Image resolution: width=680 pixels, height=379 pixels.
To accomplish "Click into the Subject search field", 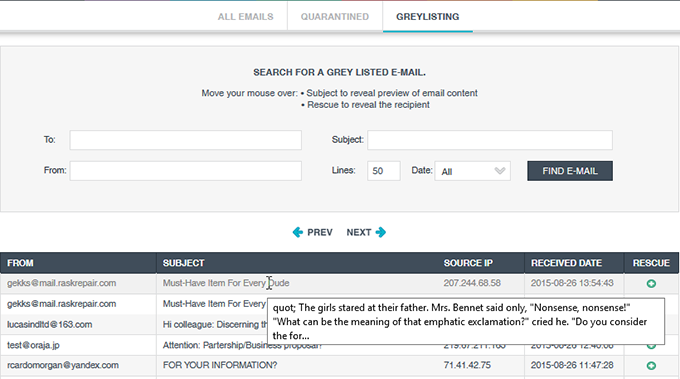I will click(x=490, y=140).
